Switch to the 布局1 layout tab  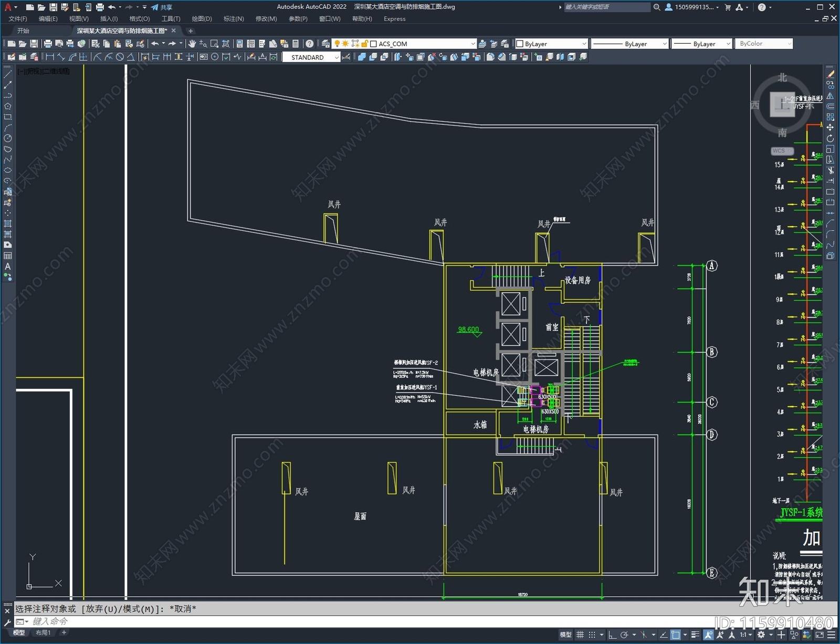pos(43,632)
